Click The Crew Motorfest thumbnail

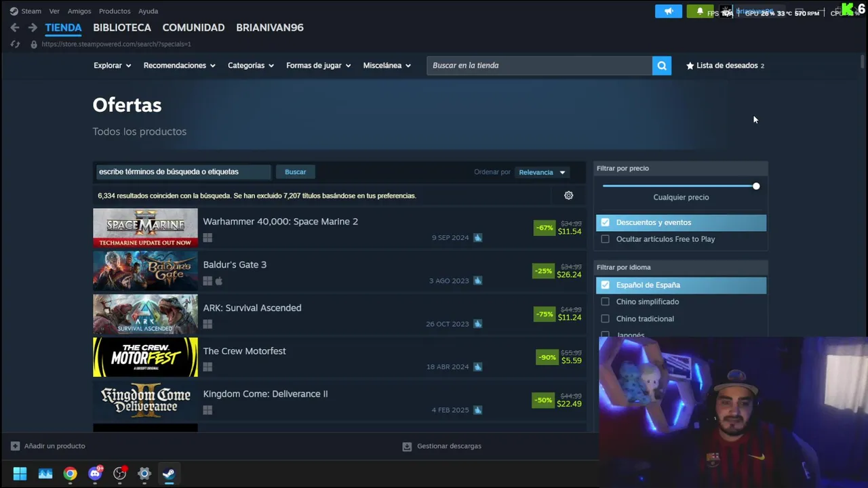[145, 357]
